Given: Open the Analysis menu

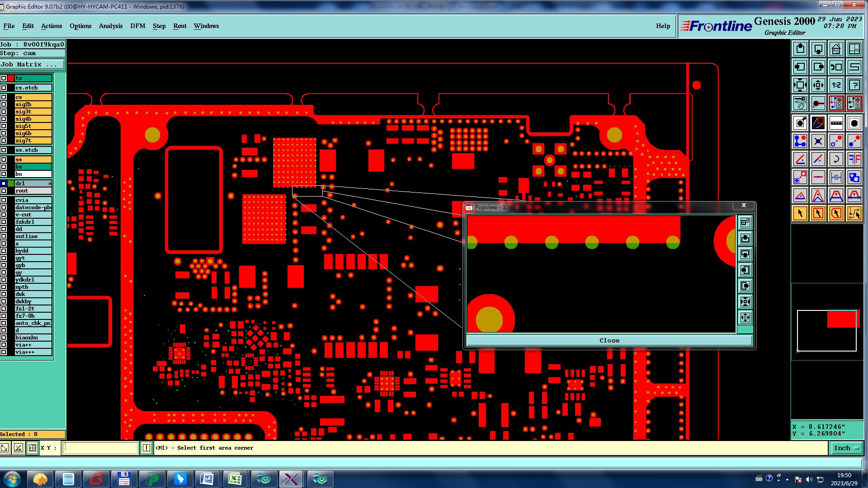Looking at the screenshot, I should (x=110, y=26).
